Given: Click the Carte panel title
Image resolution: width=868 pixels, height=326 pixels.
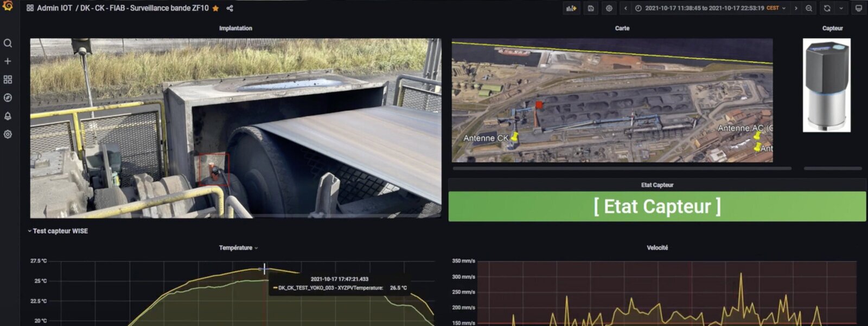Looking at the screenshot, I should click(622, 28).
